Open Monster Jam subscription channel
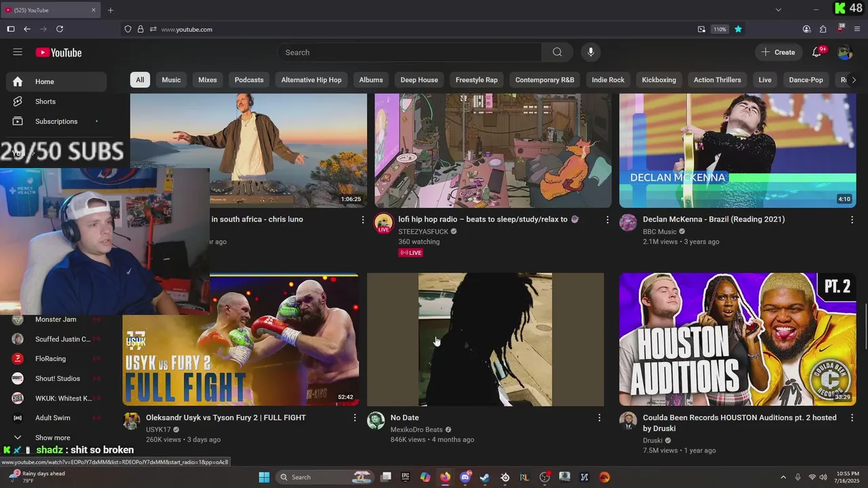The width and height of the screenshot is (868, 488). point(56,319)
